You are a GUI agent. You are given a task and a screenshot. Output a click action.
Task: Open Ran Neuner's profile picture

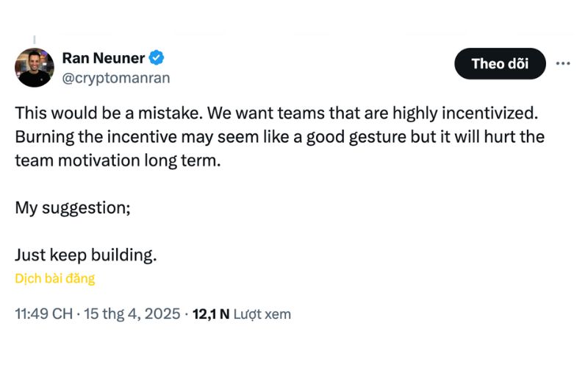click(x=34, y=68)
